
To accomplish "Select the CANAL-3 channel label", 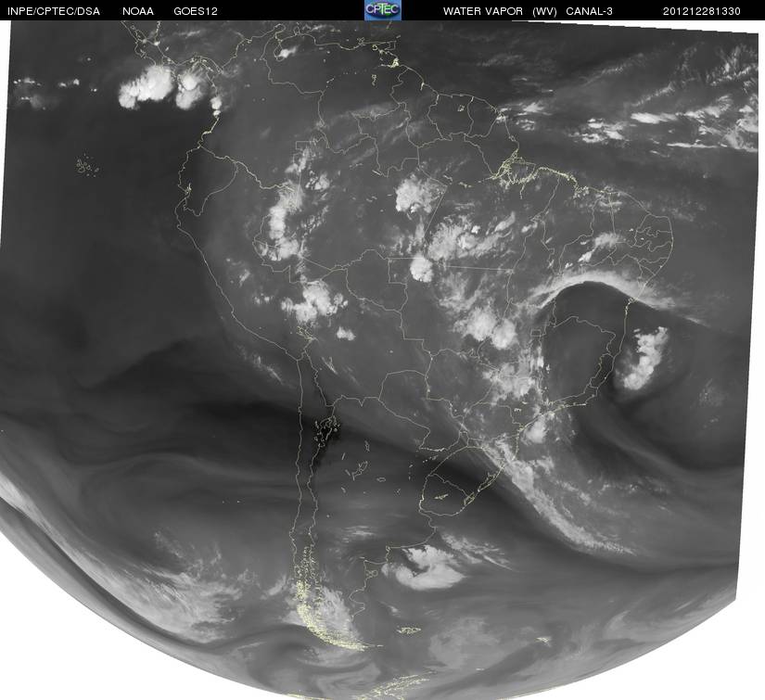I will click(x=589, y=11).
